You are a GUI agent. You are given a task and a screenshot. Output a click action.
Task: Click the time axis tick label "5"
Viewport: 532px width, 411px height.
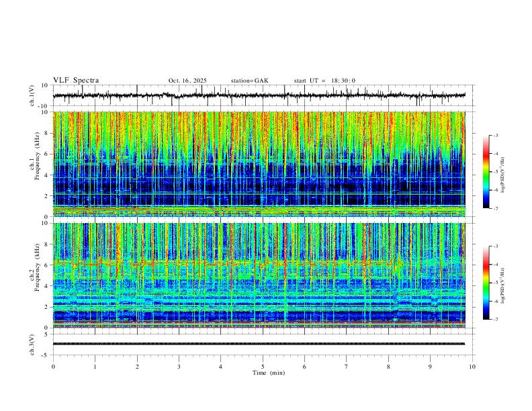[263, 367]
